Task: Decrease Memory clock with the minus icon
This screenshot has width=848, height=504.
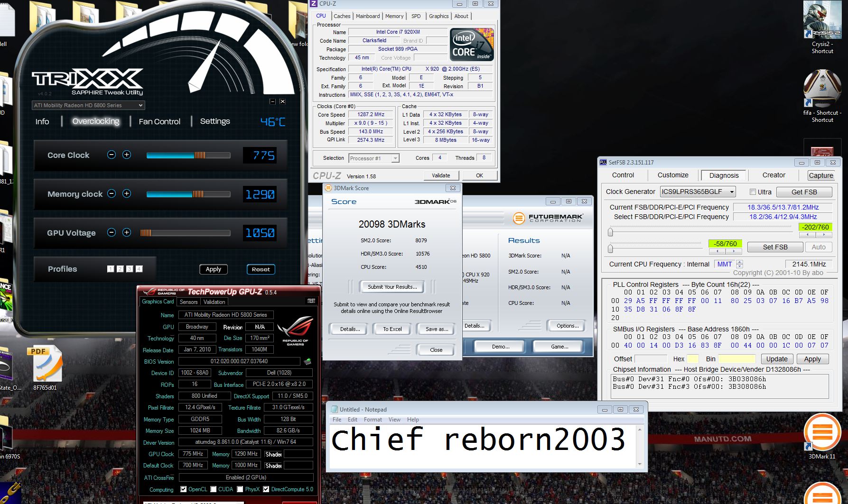Action: [x=112, y=193]
